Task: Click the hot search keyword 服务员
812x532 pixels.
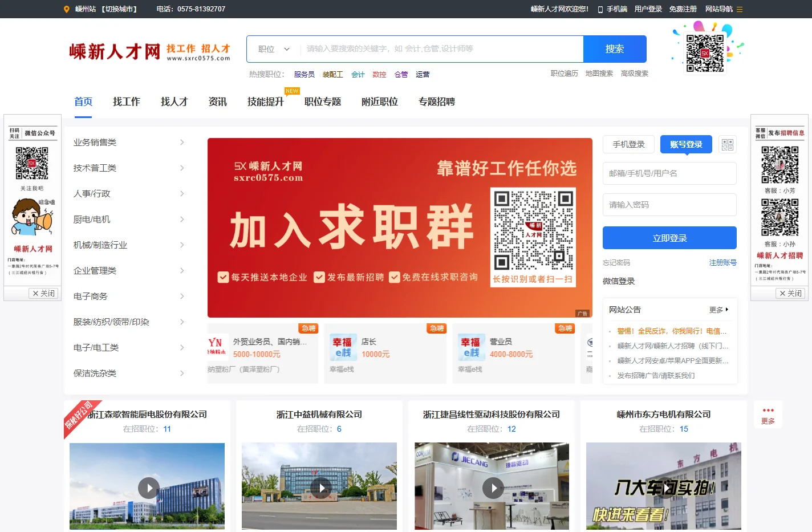Action: pyautogui.click(x=304, y=75)
